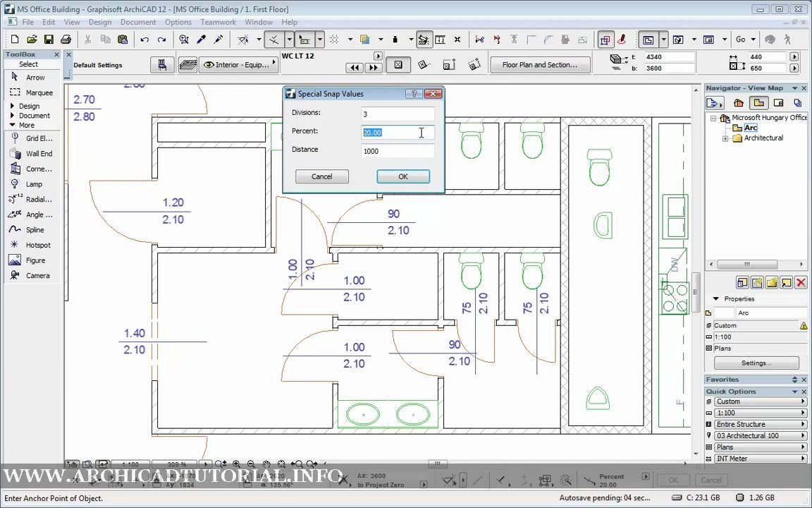Click the Paste clipboard icon
This screenshot has width=812, height=508.
click(x=123, y=40)
